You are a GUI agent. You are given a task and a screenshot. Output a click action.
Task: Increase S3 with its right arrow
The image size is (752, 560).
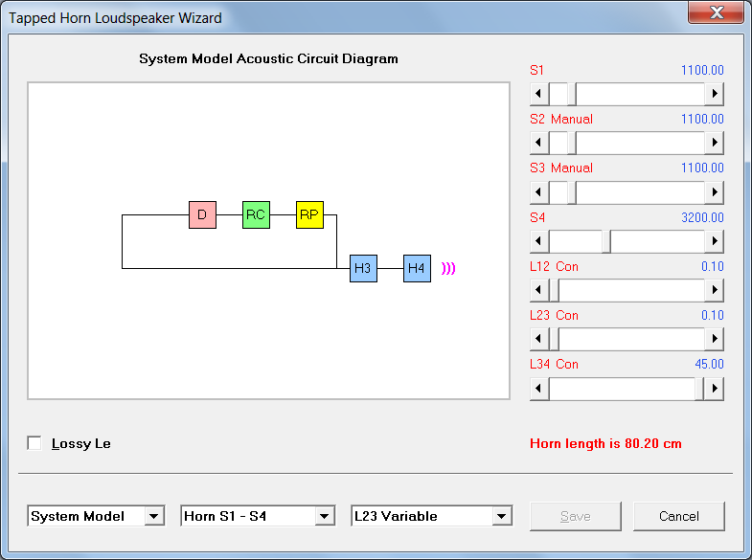[x=714, y=192]
